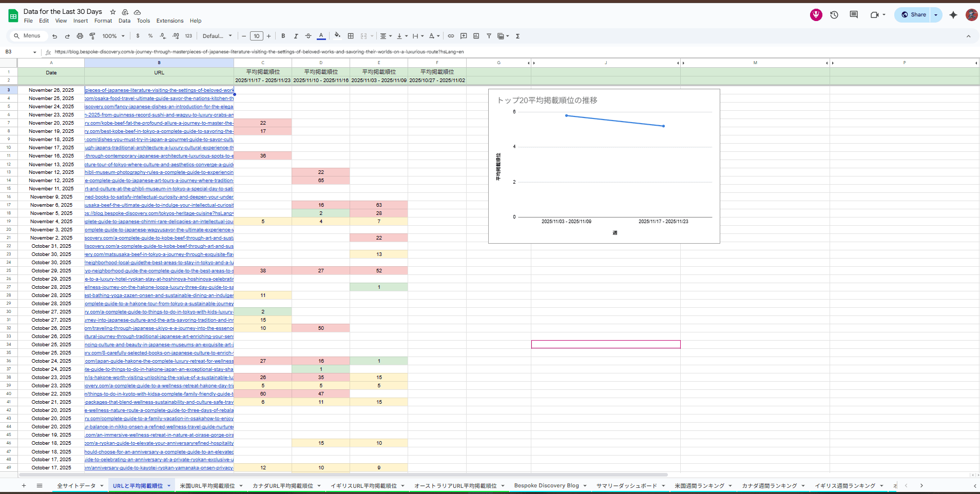Click the Share button
This screenshot has height=494, width=980.
pyautogui.click(x=913, y=15)
